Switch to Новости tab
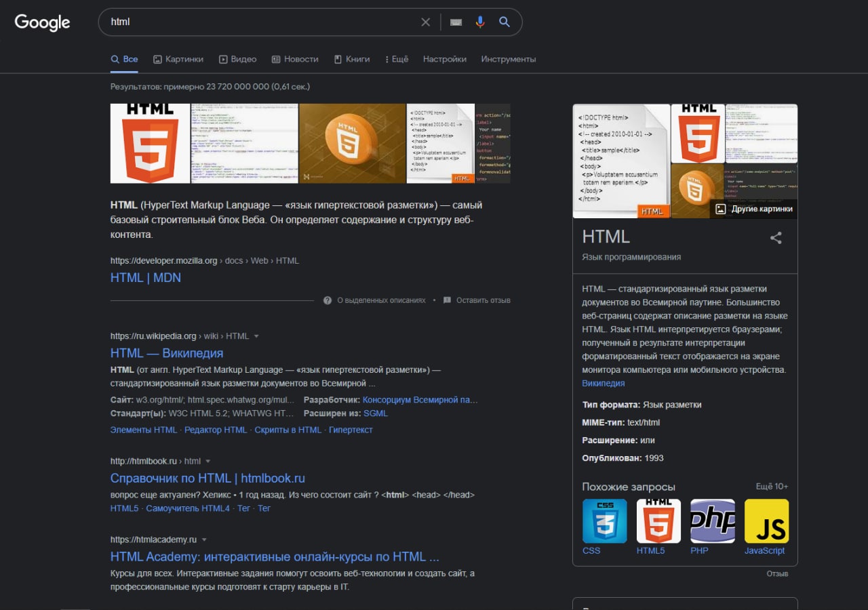This screenshot has width=868, height=610. click(x=295, y=59)
